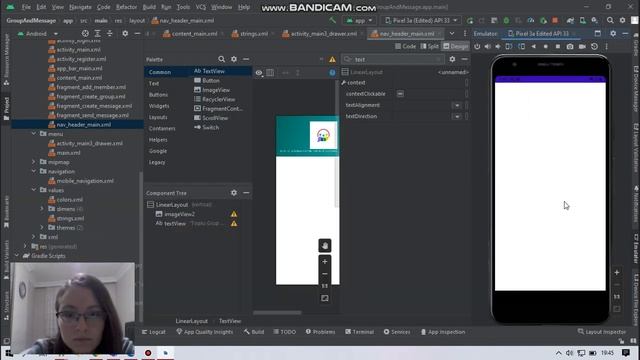Open Logcat tool window
Screen dimensions: 640x360
pos(153,332)
